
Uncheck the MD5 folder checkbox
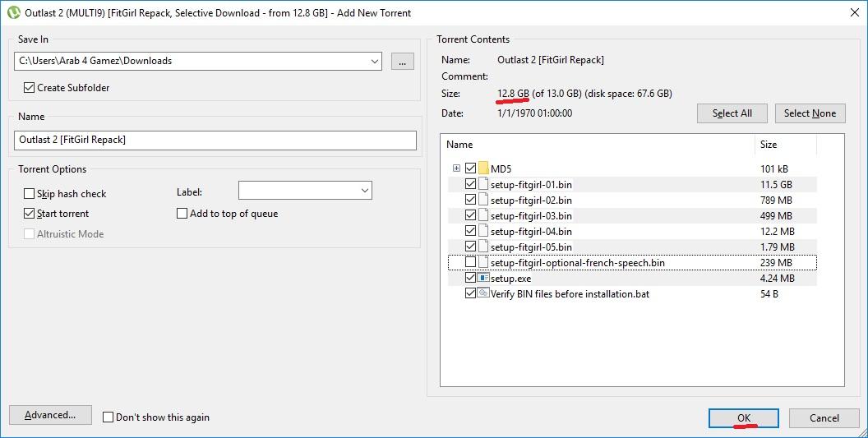tap(470, 168)
